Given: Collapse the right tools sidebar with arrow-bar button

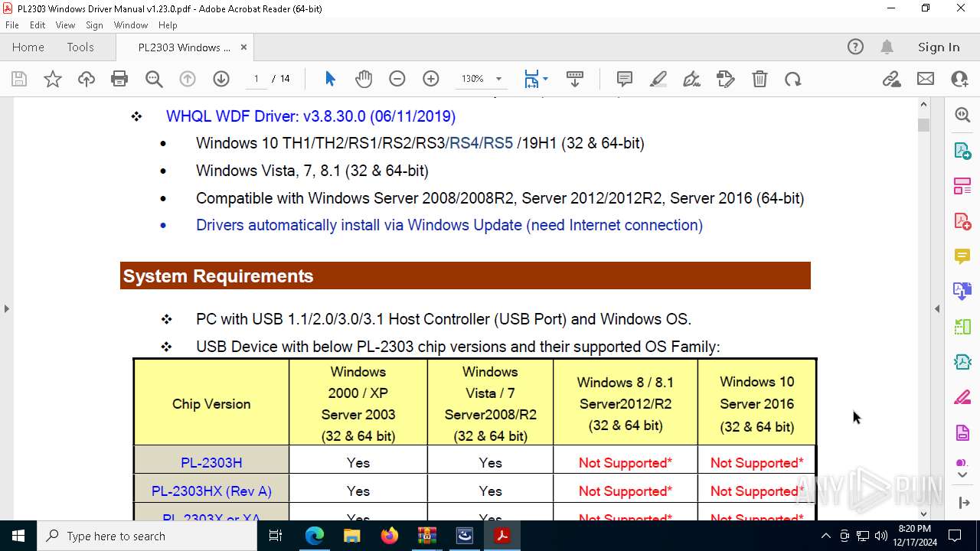Looking at the screenshot, I should 962,503.
